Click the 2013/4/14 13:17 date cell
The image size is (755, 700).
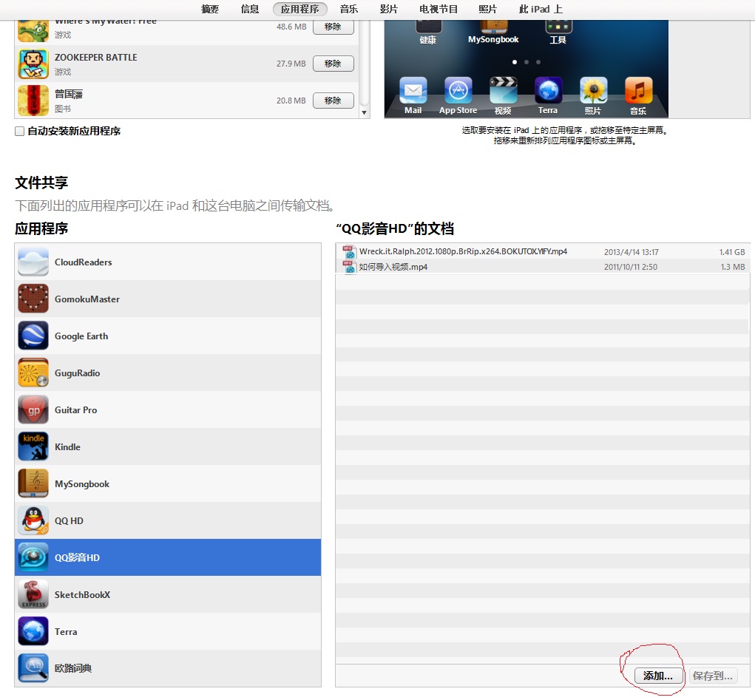632,252
